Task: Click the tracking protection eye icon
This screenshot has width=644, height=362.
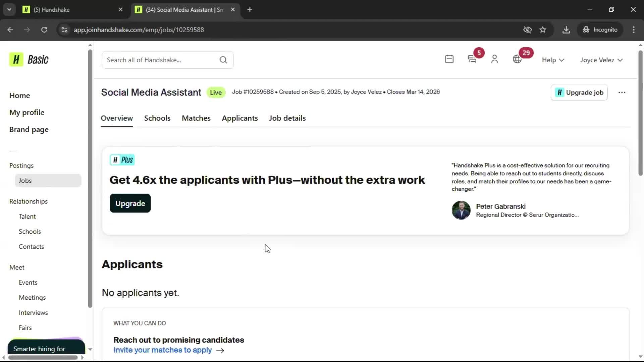Action: click(527, 30)
